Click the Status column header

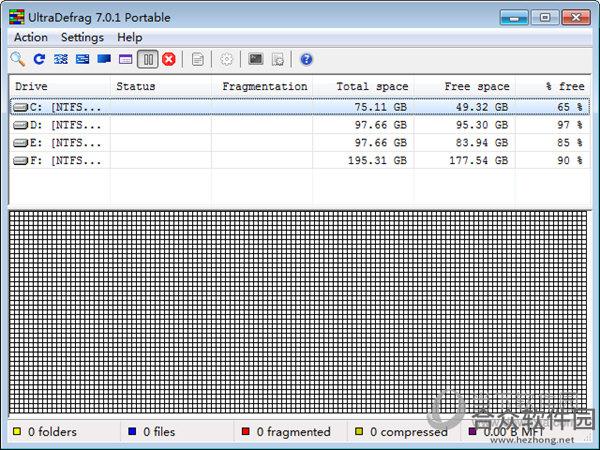[x=161, y=86]
